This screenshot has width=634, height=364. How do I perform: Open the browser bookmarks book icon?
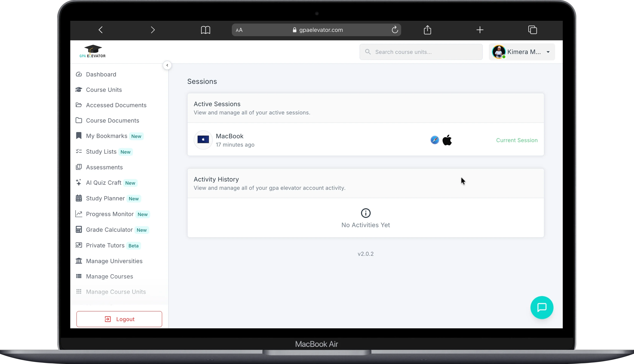205,30
